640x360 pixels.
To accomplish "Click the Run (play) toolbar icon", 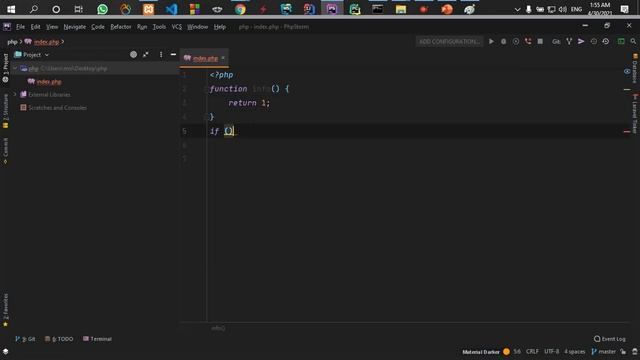I will click(x=491, y=42).
